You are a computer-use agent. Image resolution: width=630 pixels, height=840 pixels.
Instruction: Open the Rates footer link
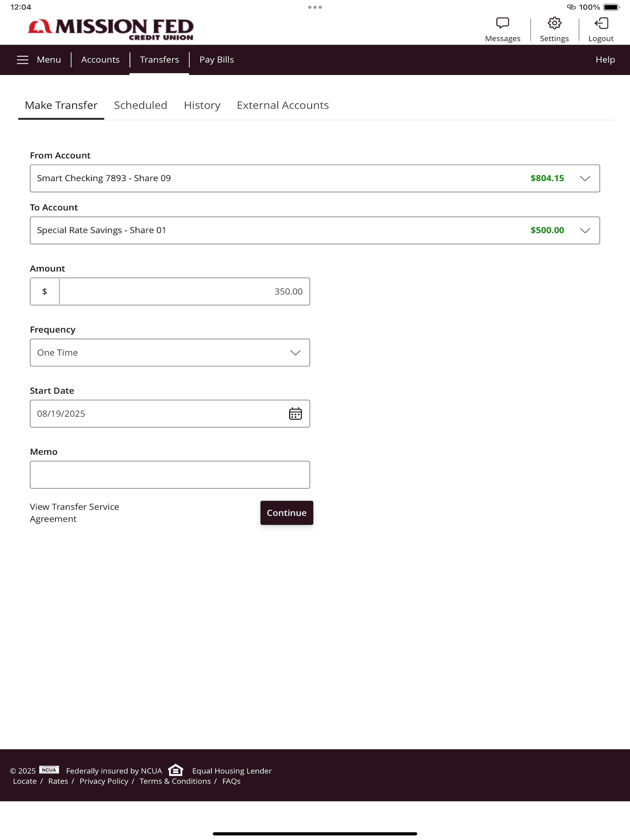(x=58, y=781)
